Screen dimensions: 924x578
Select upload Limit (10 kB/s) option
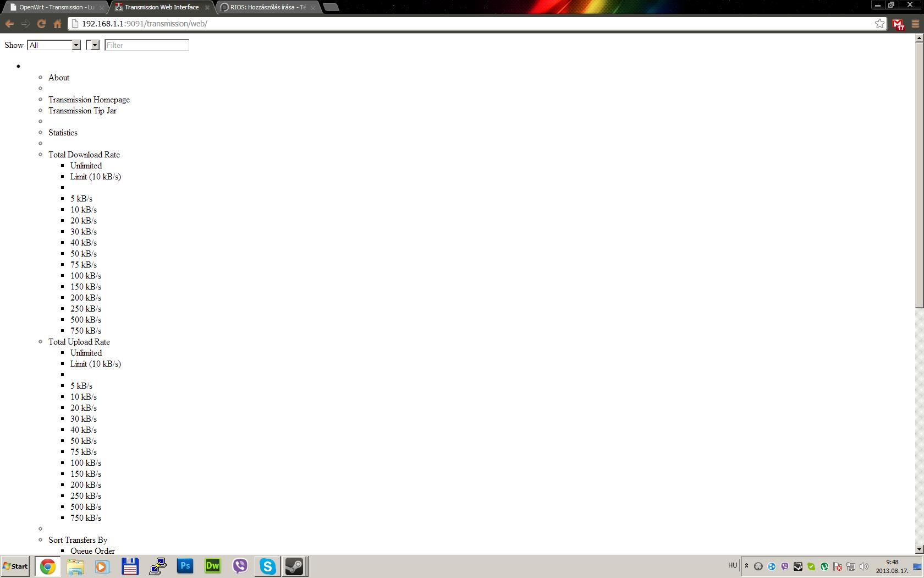(96, 364)
